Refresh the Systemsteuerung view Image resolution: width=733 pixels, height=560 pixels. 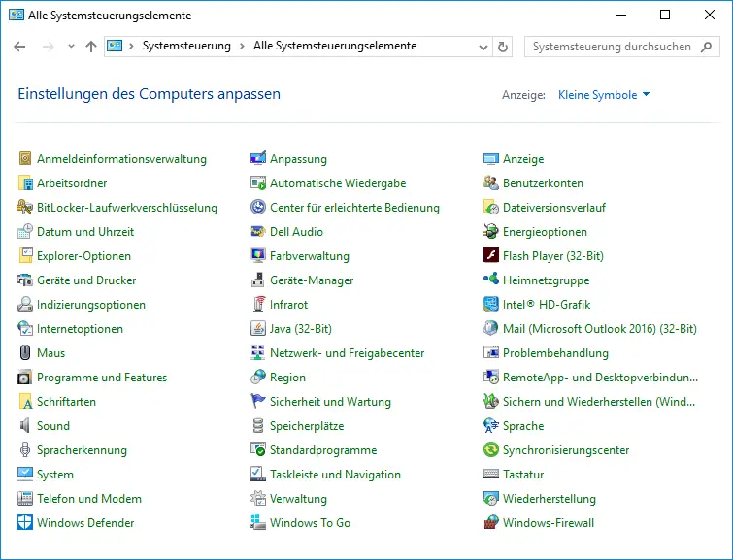click(503, 47)
